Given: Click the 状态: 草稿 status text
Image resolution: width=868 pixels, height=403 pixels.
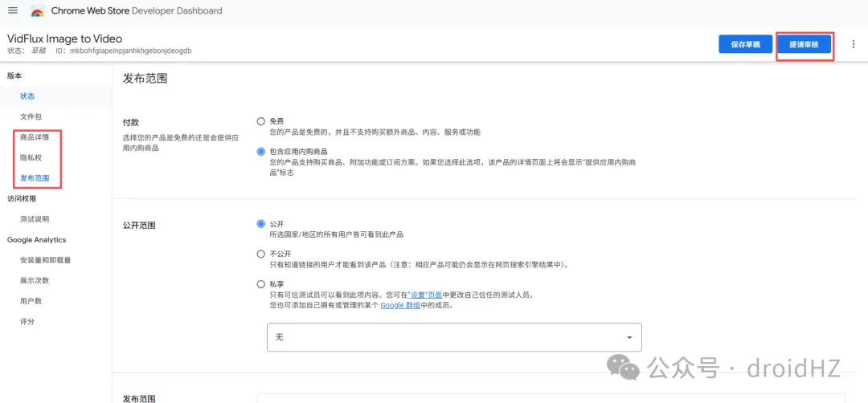Looking at the screenshot, I should [26, 51].
